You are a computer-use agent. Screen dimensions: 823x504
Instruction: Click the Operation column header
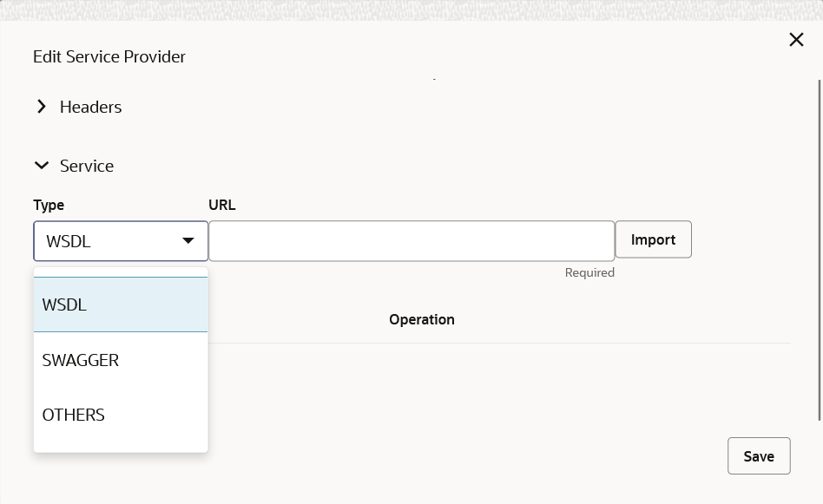422,319
